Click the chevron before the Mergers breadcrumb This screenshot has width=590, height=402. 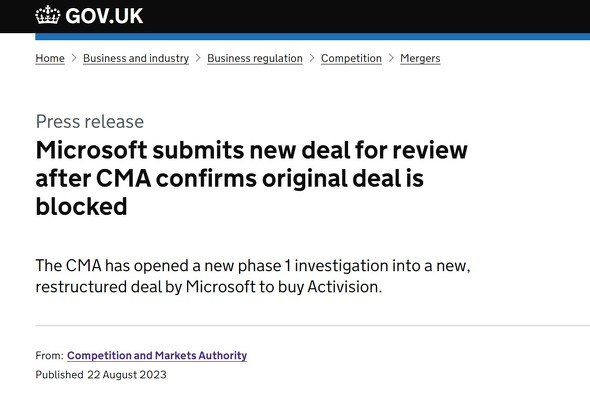click(391, 58)
